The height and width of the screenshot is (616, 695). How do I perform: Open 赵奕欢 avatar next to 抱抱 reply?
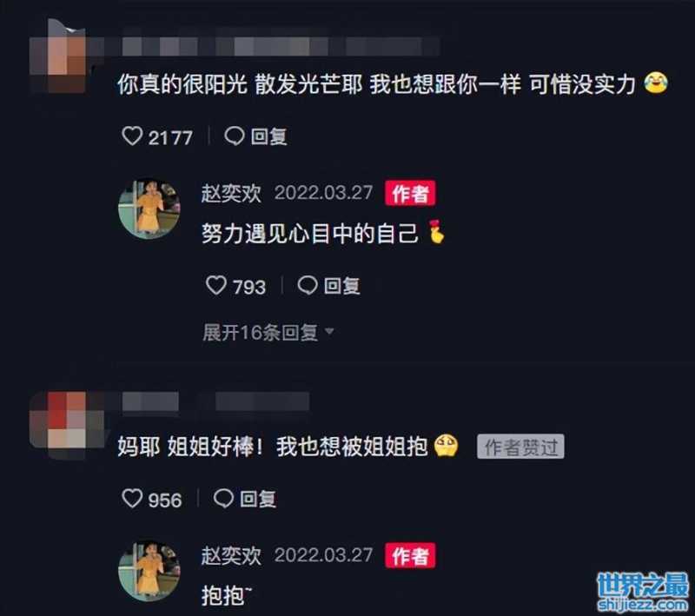pos(149,570)
